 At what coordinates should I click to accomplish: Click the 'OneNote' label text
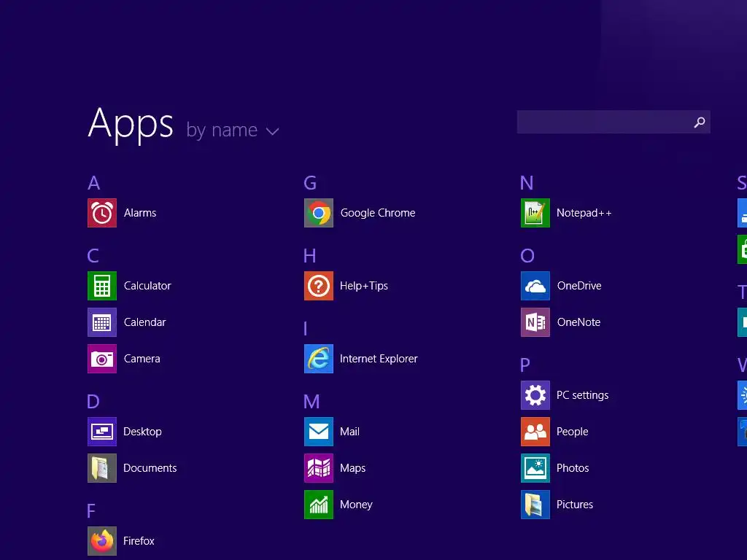tap(578, 322)
